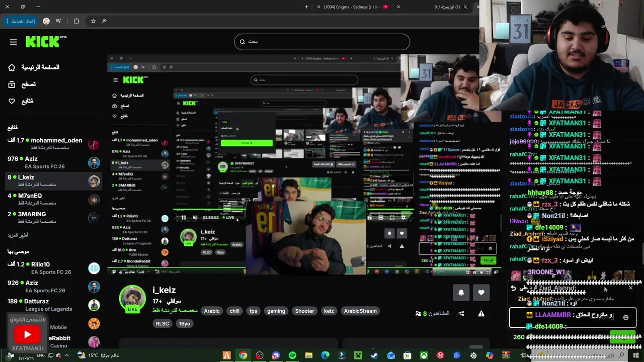Select the ArabicStream tag
This screenshot has height=362, width=644.
(x=360, y=311)
